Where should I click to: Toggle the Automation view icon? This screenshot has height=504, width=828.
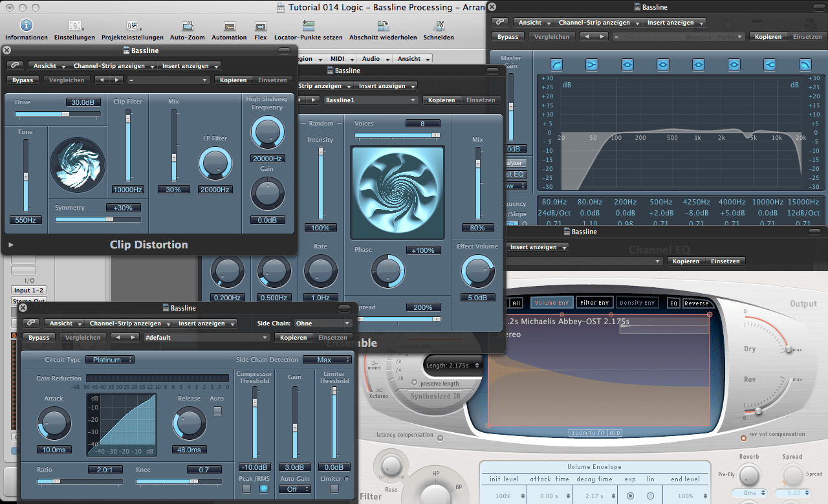pos(229,26)
